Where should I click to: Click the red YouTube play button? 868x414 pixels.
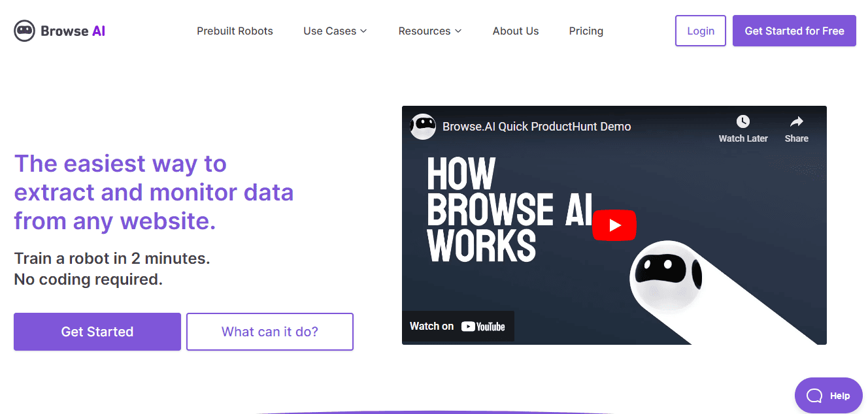tap(614, 225)
